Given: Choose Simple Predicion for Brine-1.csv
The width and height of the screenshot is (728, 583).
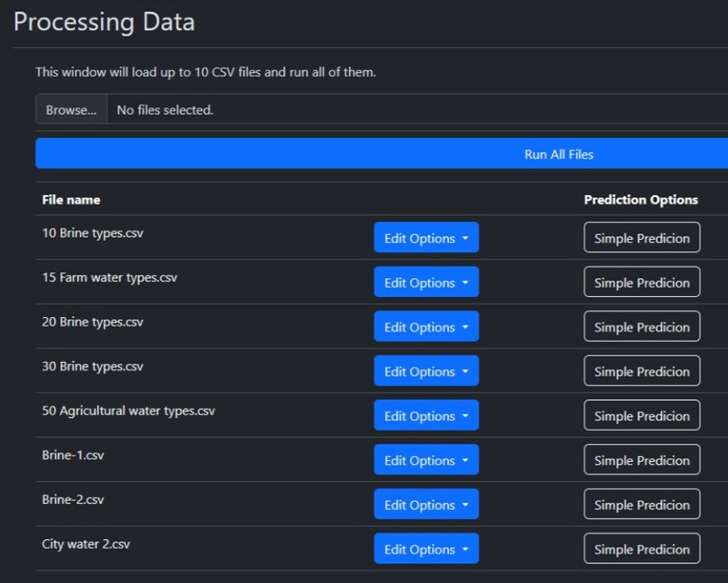Looking at the screenshot, I should pyautogui.click(x=642, y=460).
